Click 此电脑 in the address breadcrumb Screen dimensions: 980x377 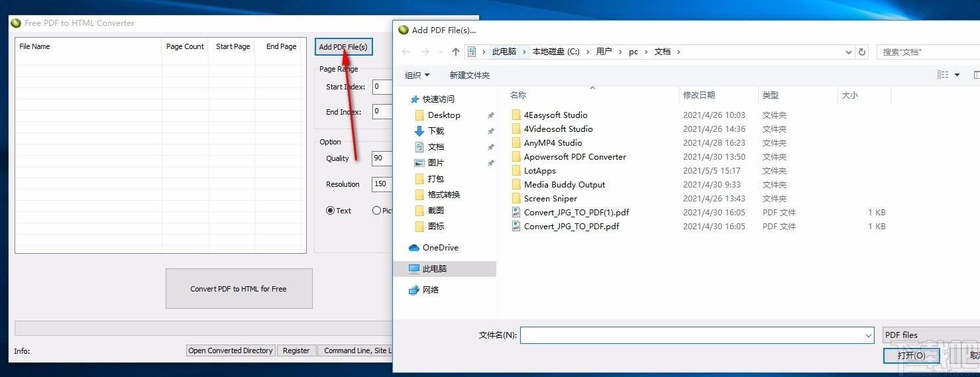pyautogui.click(x=504, y=52)
